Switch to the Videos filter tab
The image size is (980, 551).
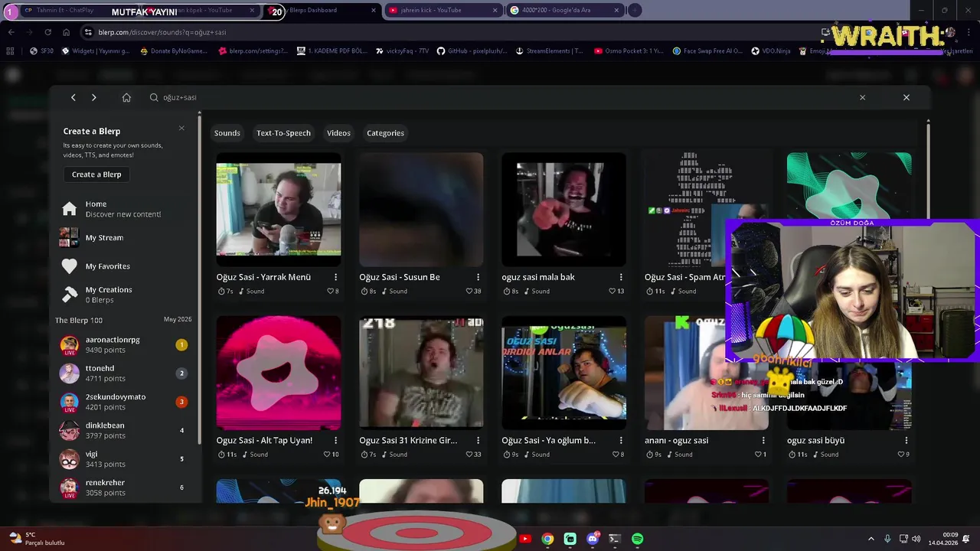(338, 133)
